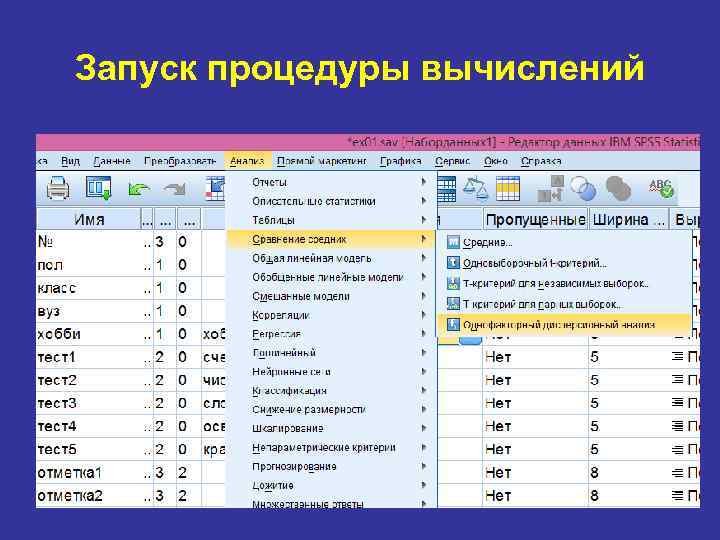Click the Имя column header
The width and height of the screenshot is (720, 540).
(89, 219)
